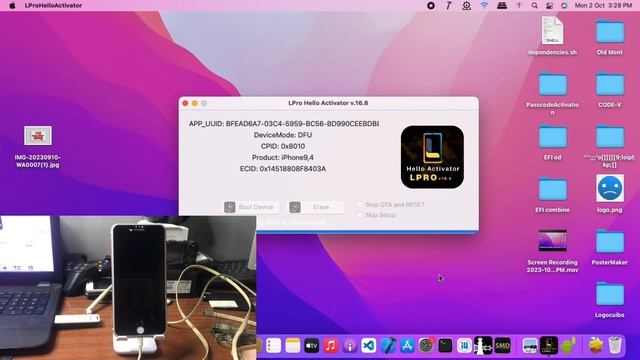Click the progress bar at the bottom of the activator window
The height and width of the screenshot is (360, 640).
367,232
